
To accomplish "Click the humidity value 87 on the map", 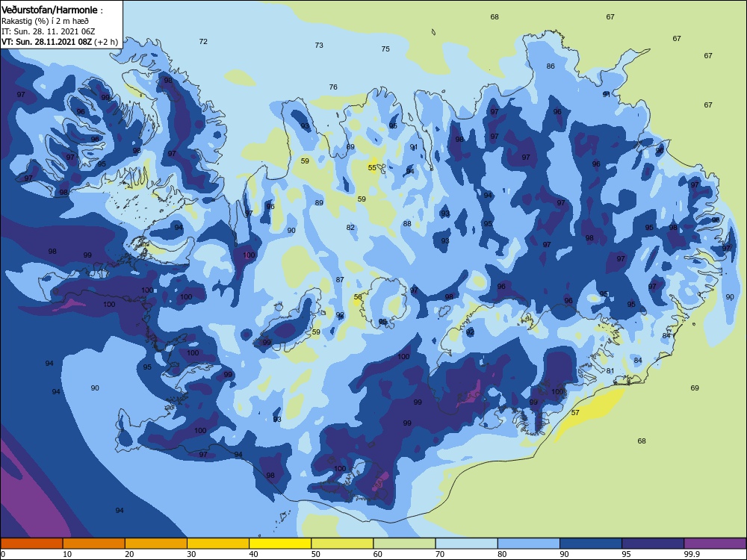I will click(x=340, y=280).
